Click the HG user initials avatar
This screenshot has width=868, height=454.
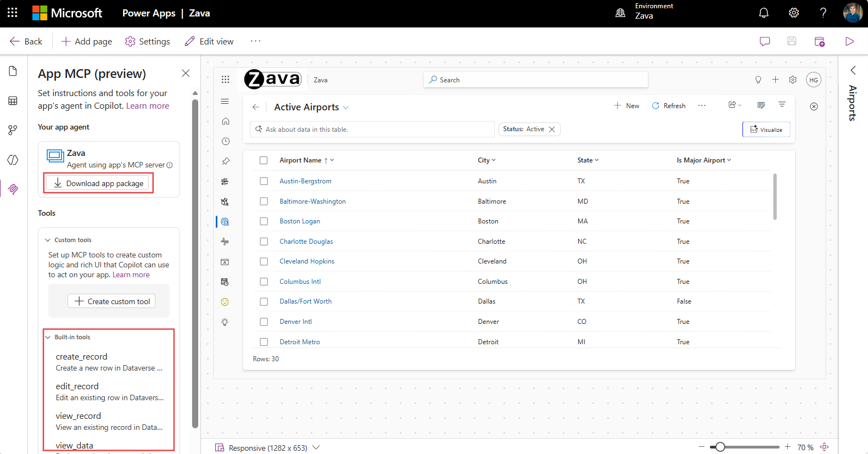[x=814, y=80]
